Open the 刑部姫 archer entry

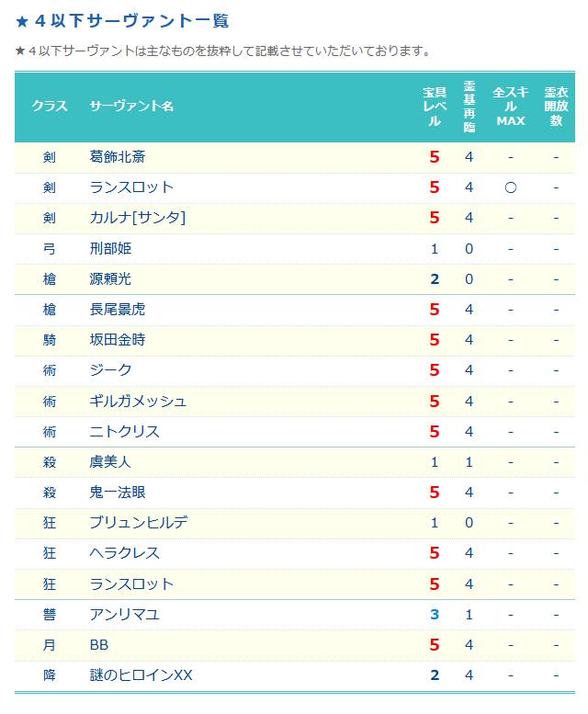coord(110,249)
